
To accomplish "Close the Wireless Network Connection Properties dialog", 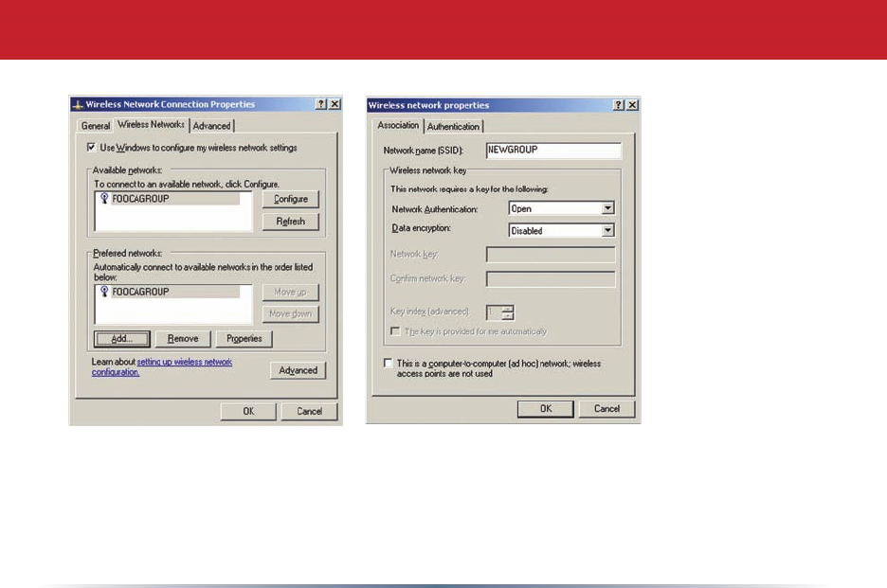I will point(335,104).
